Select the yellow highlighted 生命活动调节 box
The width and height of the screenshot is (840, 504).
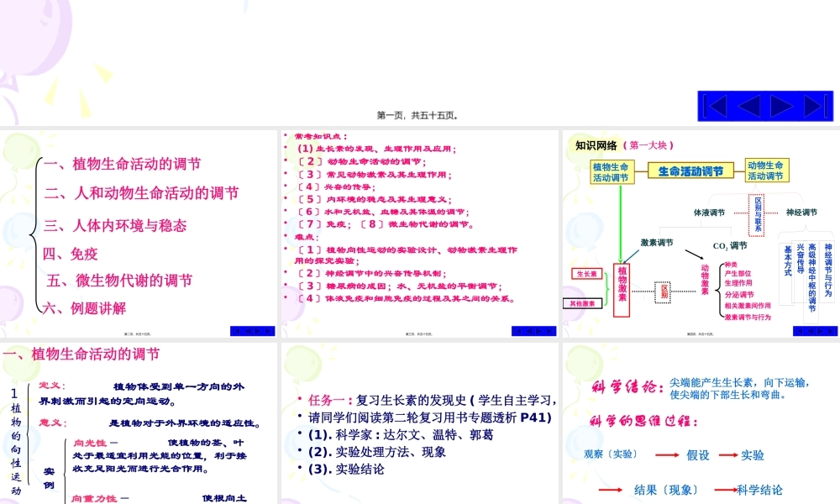(x=691, y=171)
